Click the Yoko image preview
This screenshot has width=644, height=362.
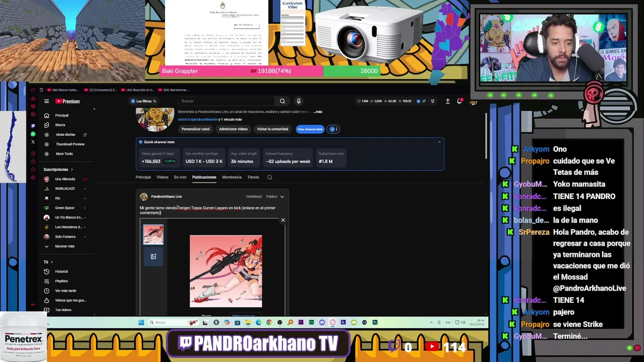coord(226,271)
